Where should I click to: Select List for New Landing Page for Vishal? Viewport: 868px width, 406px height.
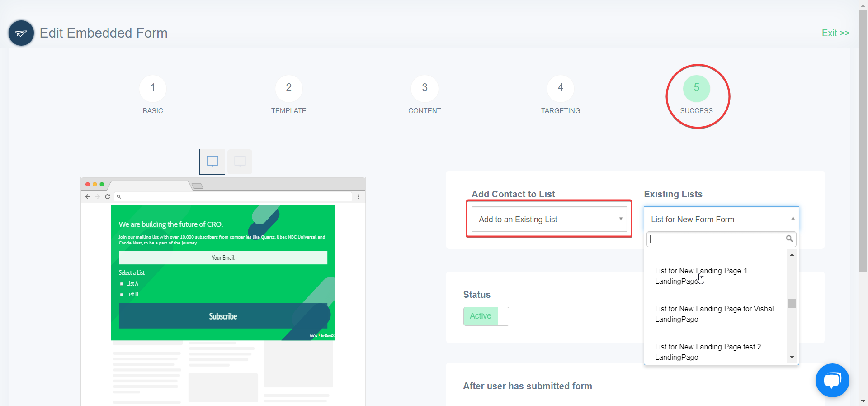click(716, 314)
